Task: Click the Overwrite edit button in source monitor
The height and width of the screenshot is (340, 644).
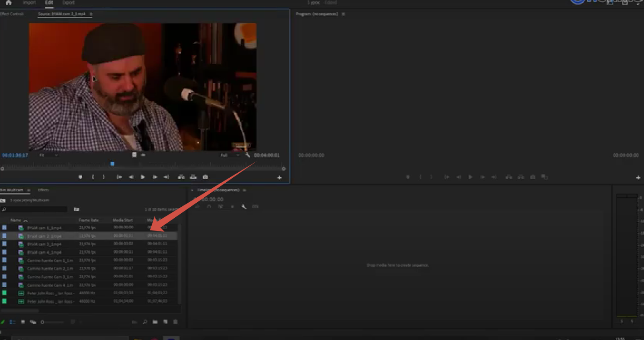Action: (x=193, y=177)
